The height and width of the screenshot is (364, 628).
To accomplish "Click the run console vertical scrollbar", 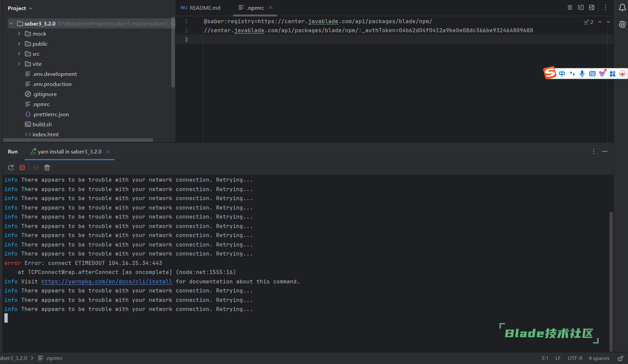I will (x=611, y=281).
